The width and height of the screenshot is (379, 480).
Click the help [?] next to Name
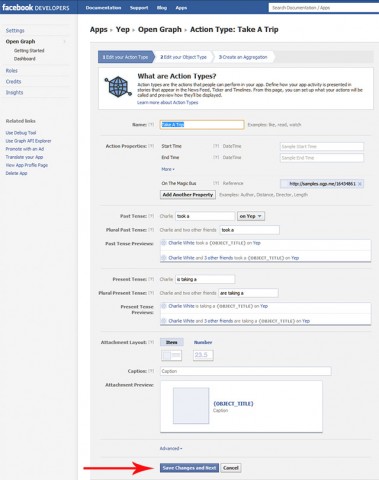coord(151,125)
